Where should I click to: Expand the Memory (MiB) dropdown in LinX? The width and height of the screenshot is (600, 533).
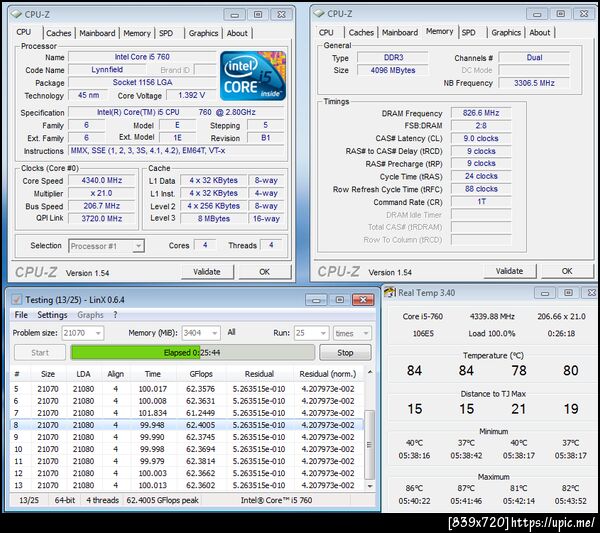tap(215, 333)
